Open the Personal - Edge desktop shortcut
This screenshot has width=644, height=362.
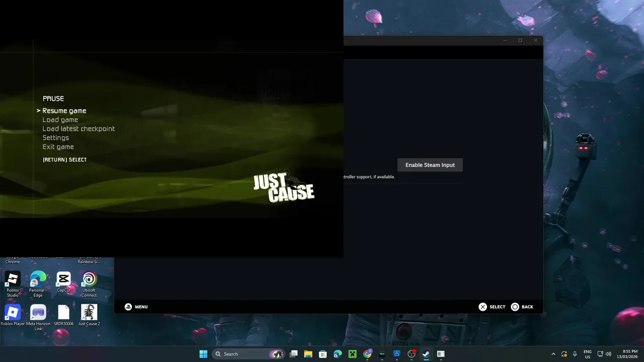38,284
